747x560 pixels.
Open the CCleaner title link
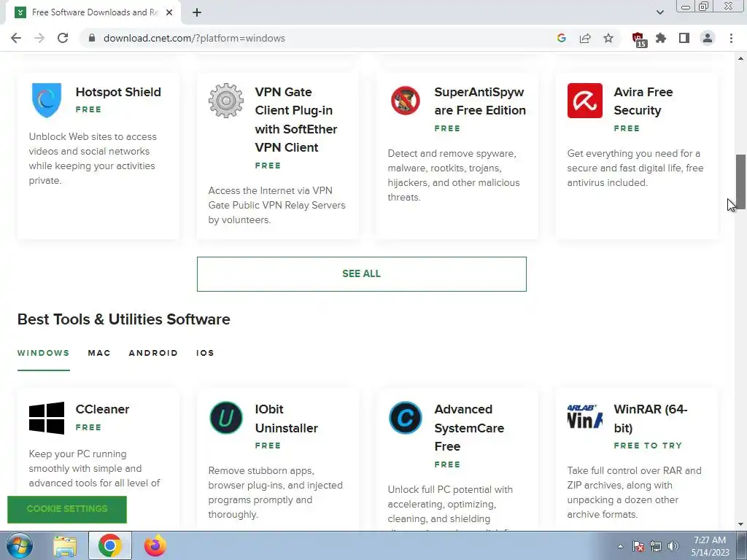(x=102, y=409)
